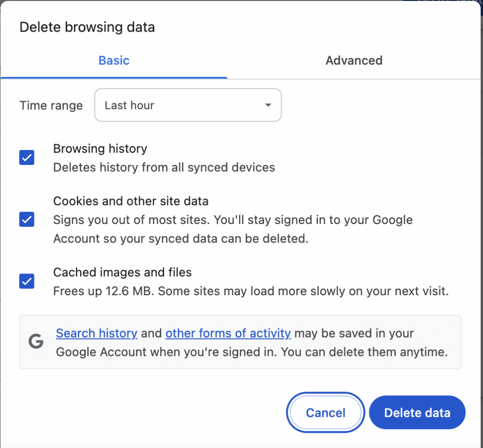Disable Cookies and other site data
The width and height of the screenshot is (483, 448).
click(x=26, y=219)
